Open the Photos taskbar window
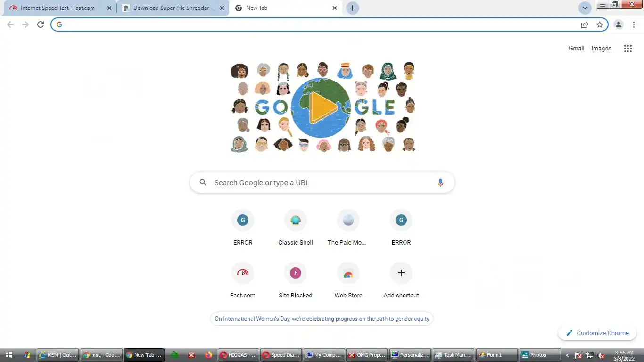Viewport: 644px width, 362px height. pyautogui.click(x=540, y=355)
